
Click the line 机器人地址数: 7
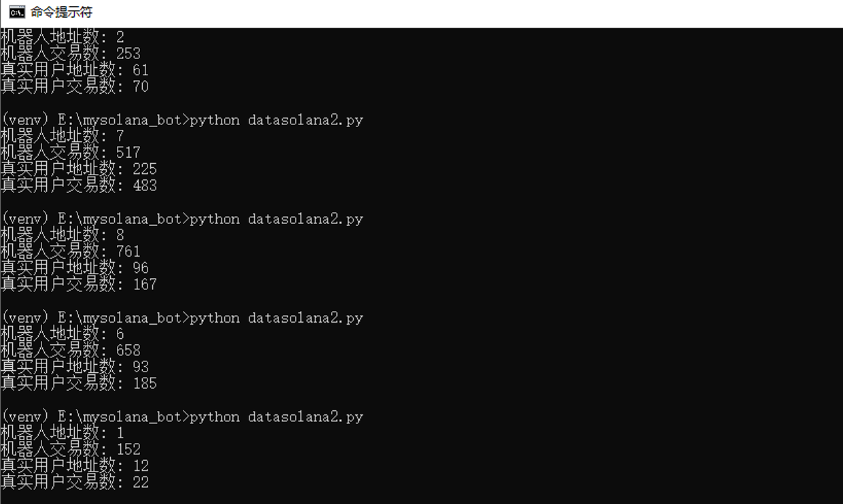(62, 136)
